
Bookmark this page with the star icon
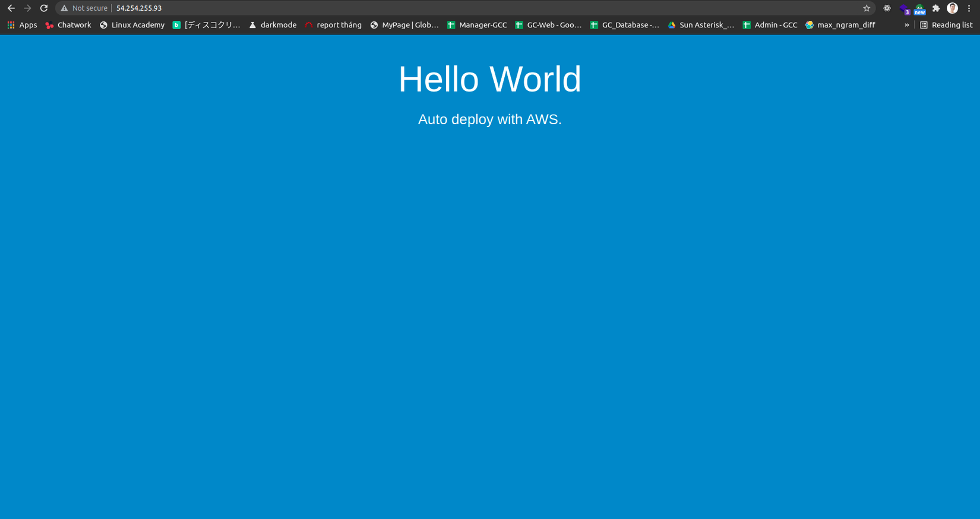867,8
